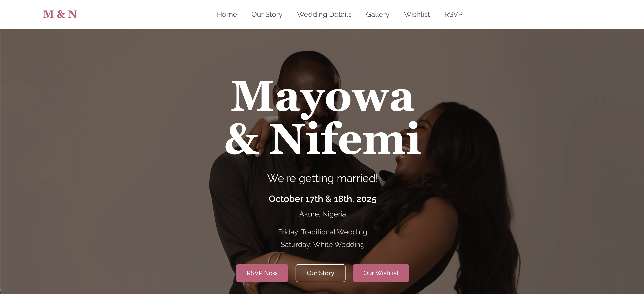Screen dimensions: 644x294
Task: Click the bracelet on the woman's wrist
Action: pyautogui.click(x=274, y=258)
